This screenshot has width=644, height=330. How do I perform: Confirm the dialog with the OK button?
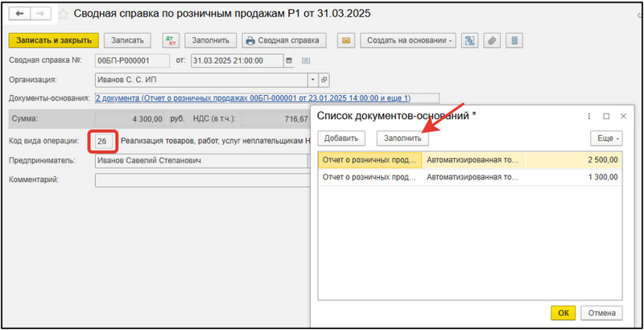coord(563,312)
